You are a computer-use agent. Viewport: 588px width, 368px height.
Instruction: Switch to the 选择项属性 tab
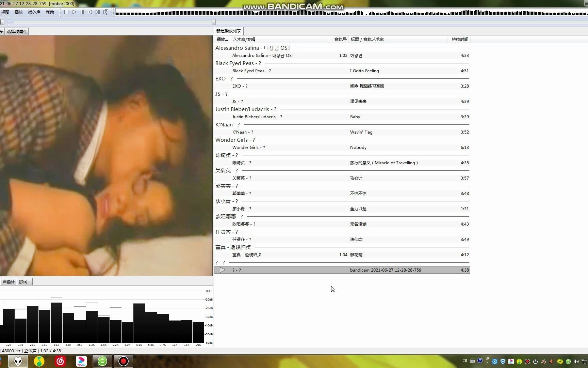17,31
